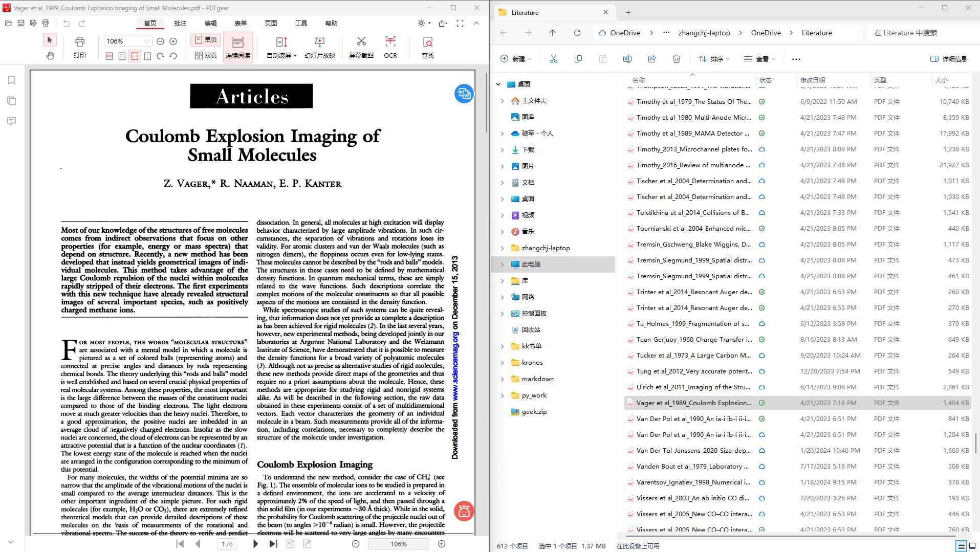This screenshot has height=552, width=980.
Task: Open the comments sidebar panel
Action: tap(11, 121)
